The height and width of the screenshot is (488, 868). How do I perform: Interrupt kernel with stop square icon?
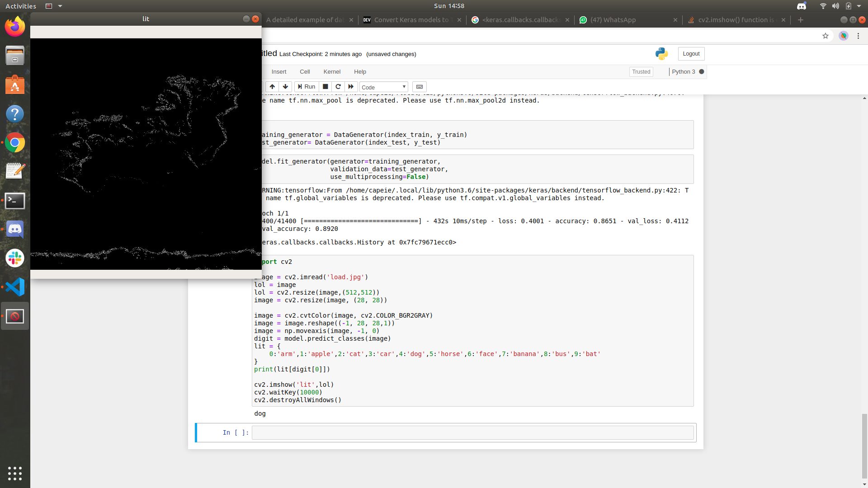[325, 87]
